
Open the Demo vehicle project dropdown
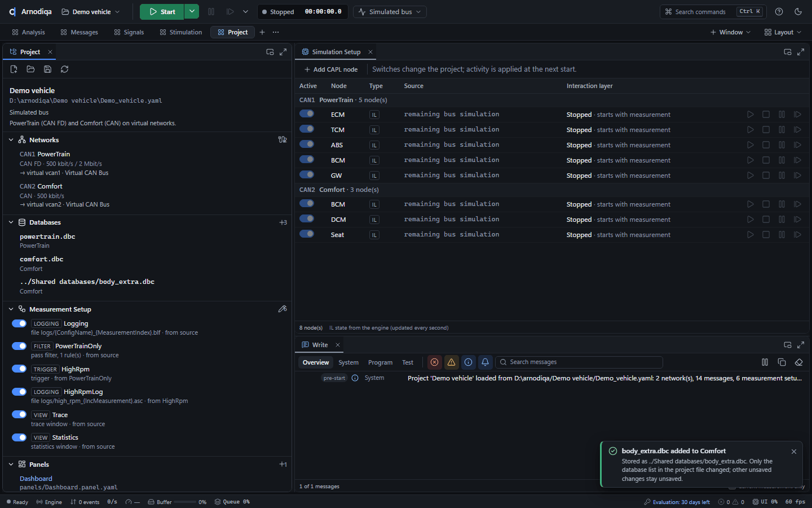click(90, 12)
